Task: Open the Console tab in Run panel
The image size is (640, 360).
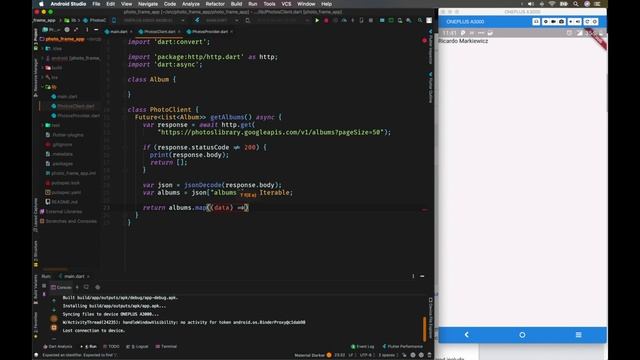Action: point(62,287)
